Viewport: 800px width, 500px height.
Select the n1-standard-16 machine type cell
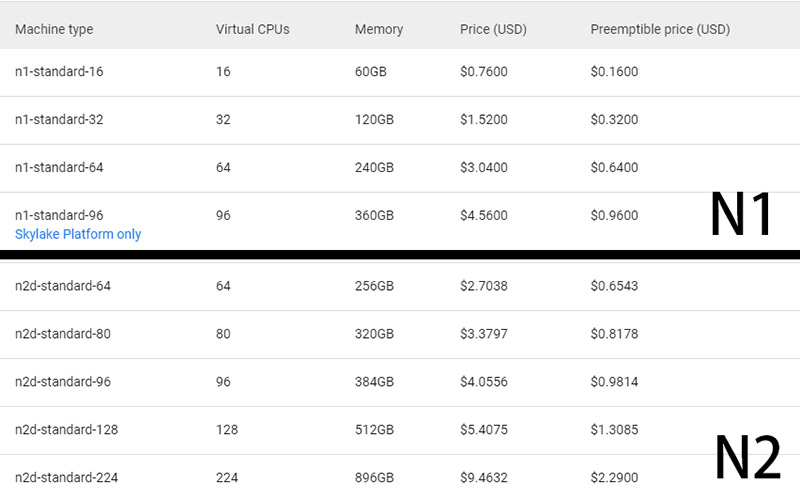point(59,71)
